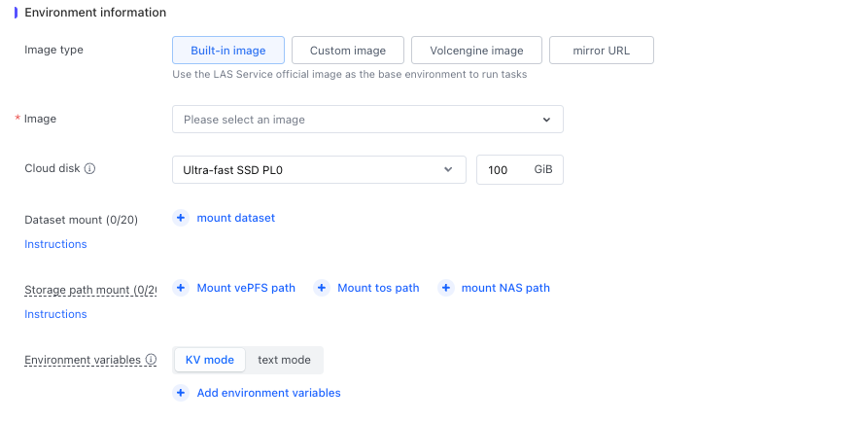Image resolution: width=868 pixels, height=422 pixels.
Task: Open Instructions link under Dataset mount
Action: (x=55, y=244)
